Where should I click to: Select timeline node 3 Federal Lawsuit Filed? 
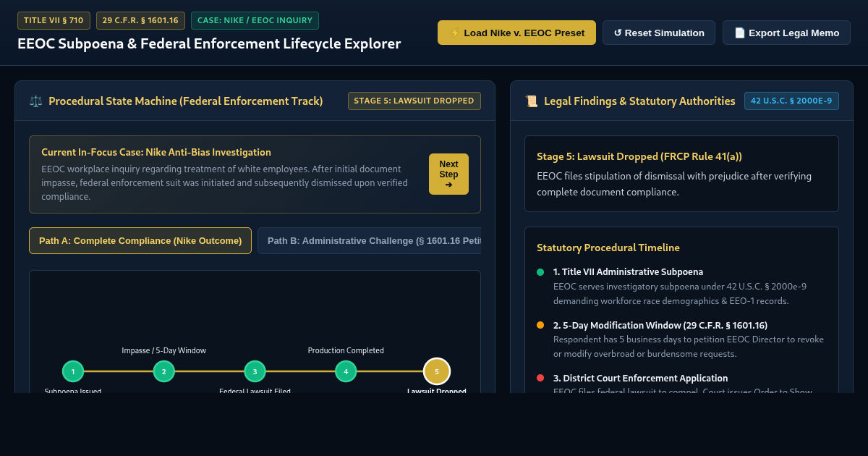(x=255, y=371)
